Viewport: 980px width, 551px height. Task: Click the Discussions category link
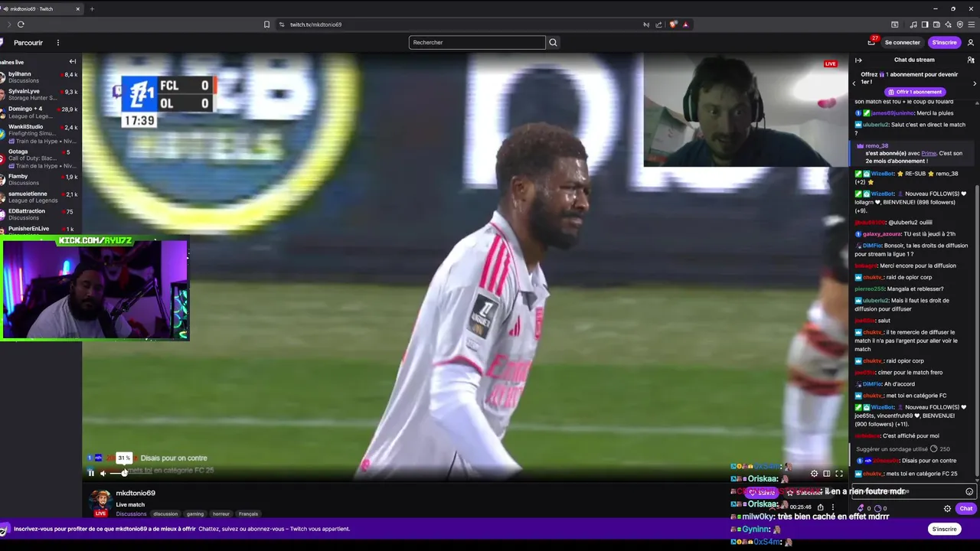click(x=131, y=514)
